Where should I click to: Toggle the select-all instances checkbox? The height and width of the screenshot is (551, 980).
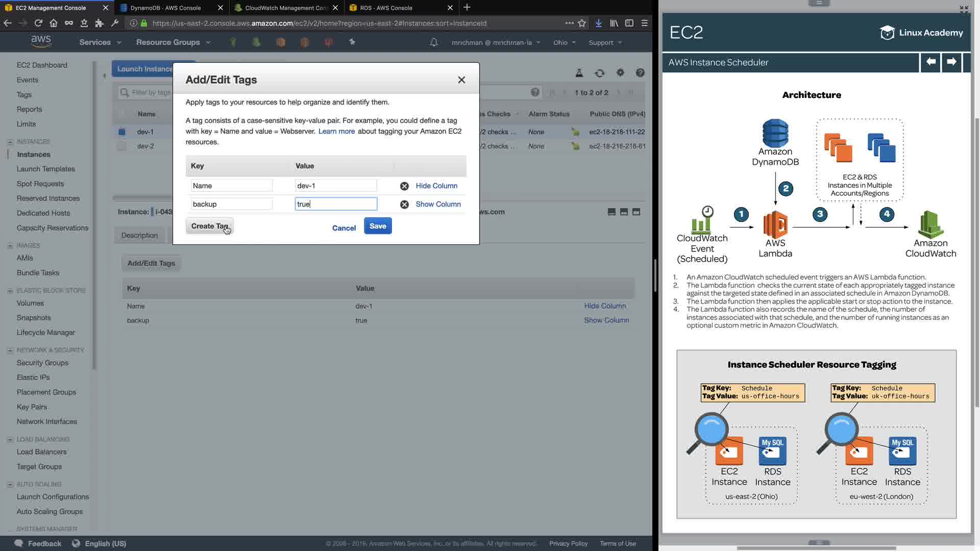[121, 114]
